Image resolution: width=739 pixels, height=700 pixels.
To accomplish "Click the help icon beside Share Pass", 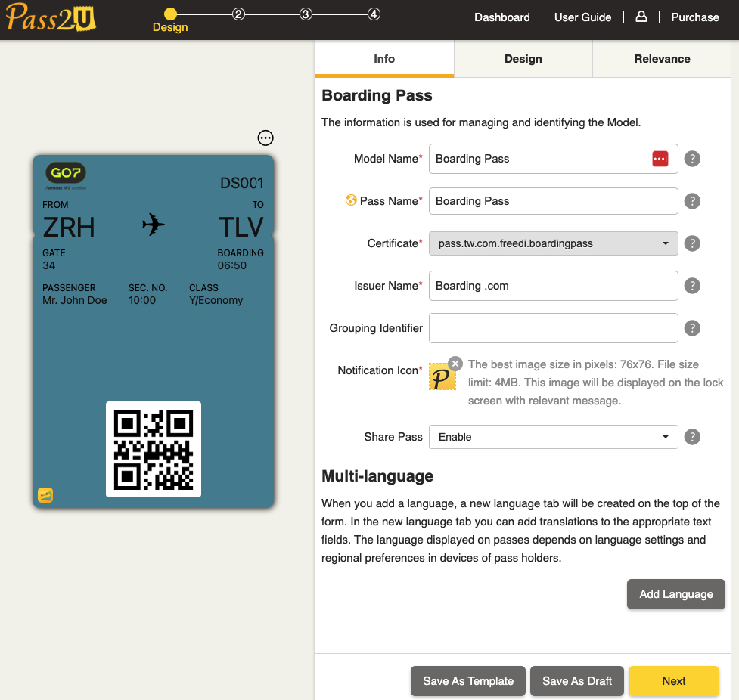I will point(692,437).
